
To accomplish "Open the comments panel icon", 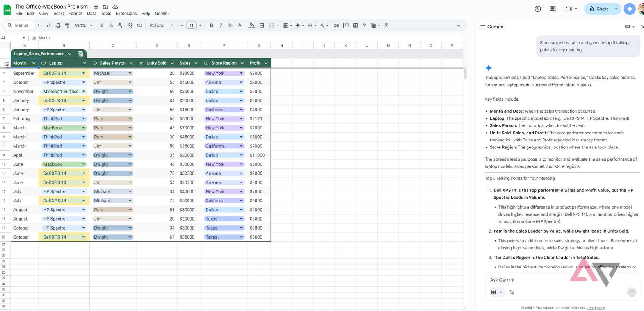I will (x=552, y=9).
